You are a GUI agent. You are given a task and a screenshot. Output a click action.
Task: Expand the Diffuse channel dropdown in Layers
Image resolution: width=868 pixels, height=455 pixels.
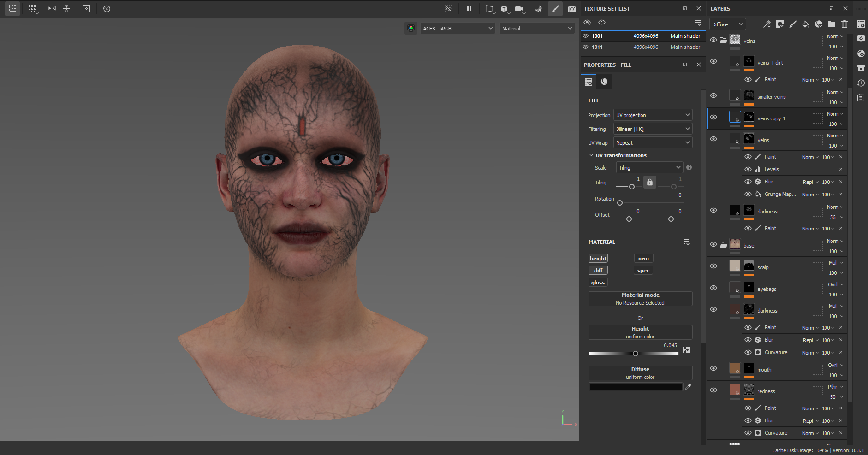coord(727,24)
